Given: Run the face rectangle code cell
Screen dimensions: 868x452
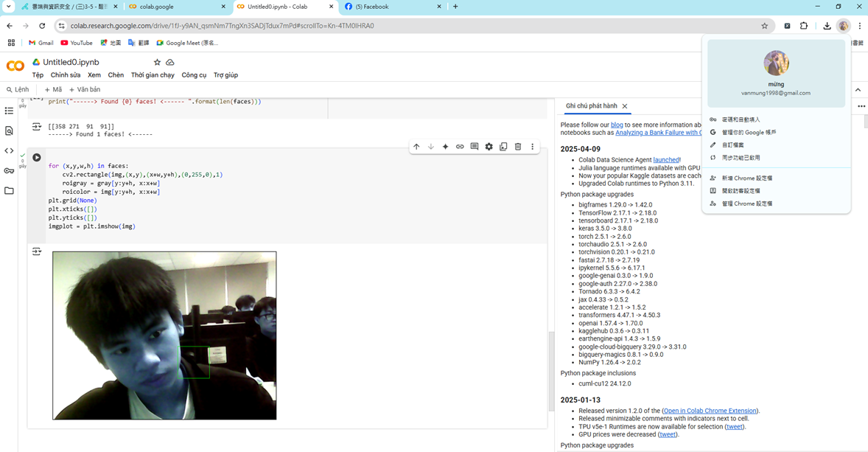Looking at the screenshot, I should tap(37, 158).
